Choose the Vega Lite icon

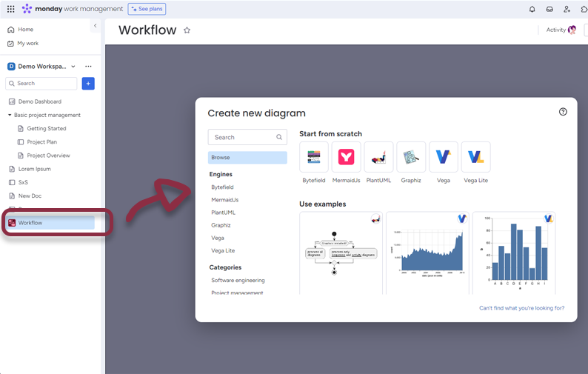pos(475,157)
